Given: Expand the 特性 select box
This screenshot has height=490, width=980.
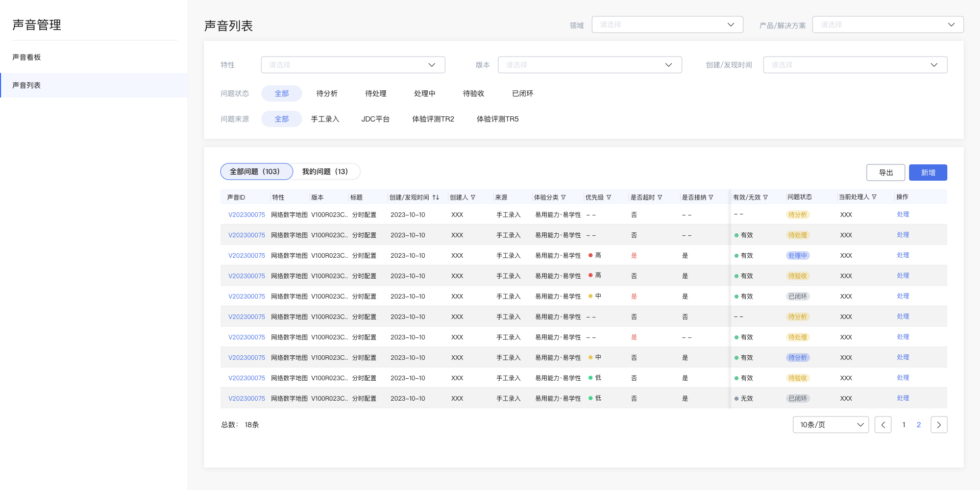Looking at the screenshot, I should (x=353, y=65).
